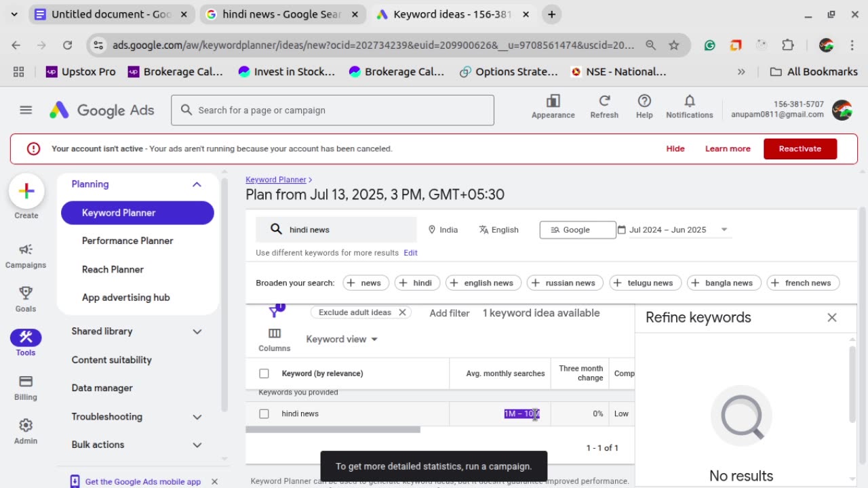
Task: Click the Edit keywords link
Action: pyautogui.click(x=410, y=253)
